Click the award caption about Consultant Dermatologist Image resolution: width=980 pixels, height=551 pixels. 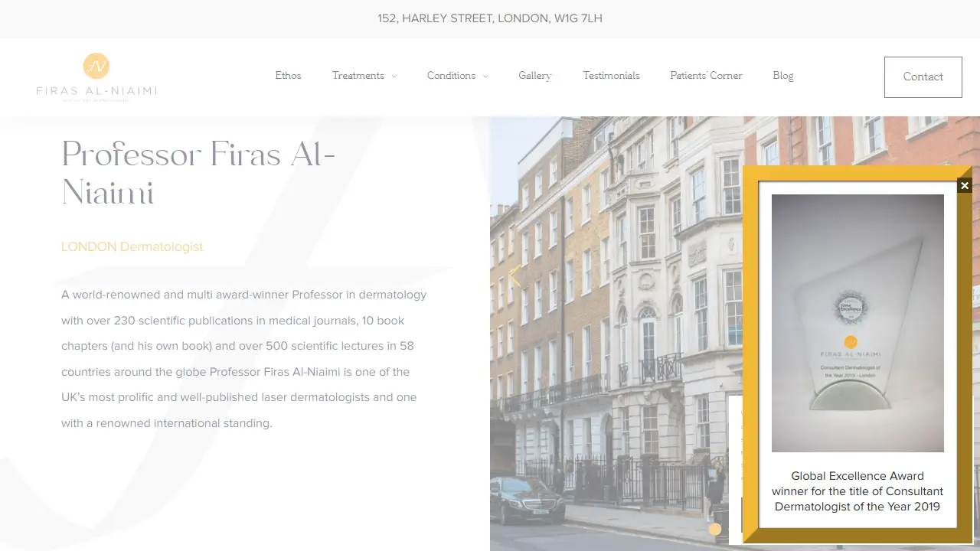(x=857, y=491)
